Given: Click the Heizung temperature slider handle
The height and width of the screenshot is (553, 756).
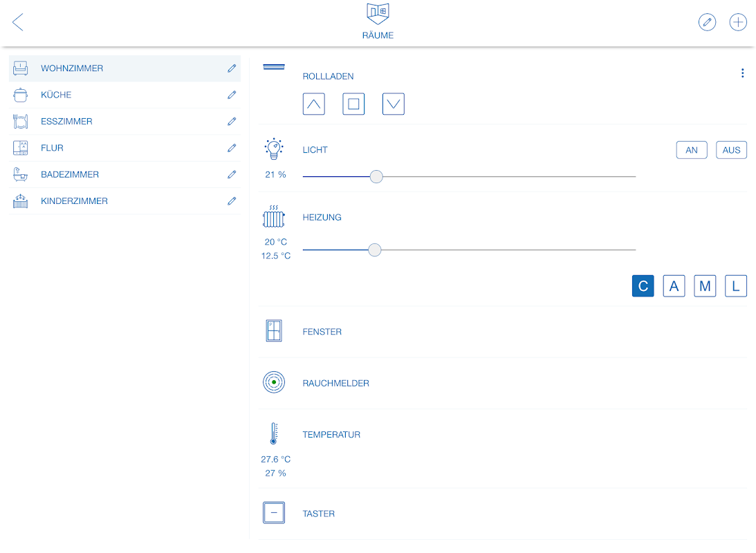Looking at the screenshot, I should click(375, 250).
